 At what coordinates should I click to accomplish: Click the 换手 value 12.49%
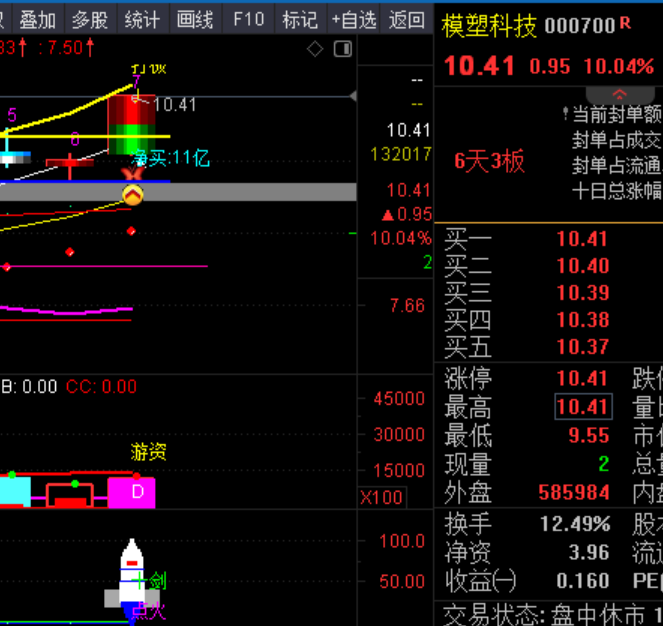coord(575,524)
